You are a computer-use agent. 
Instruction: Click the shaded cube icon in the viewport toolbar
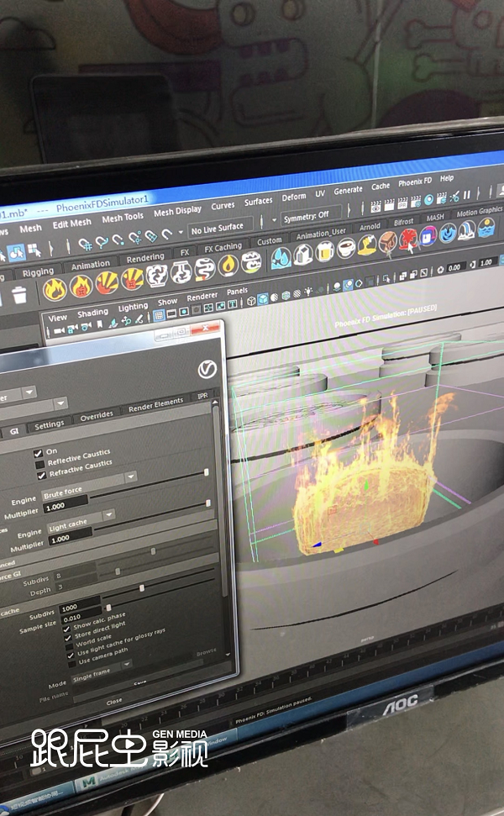pyautogui.click(x=263, y=298)
